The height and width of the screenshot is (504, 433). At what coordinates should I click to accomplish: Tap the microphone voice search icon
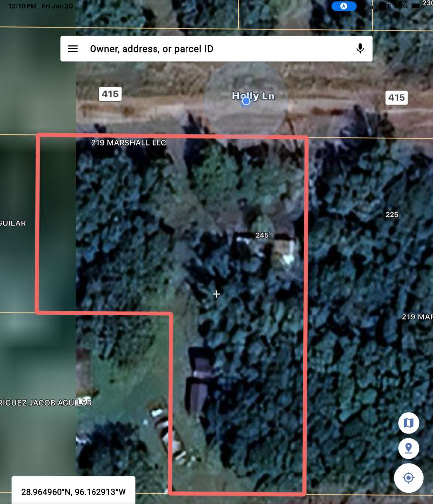tap(360, 49)
